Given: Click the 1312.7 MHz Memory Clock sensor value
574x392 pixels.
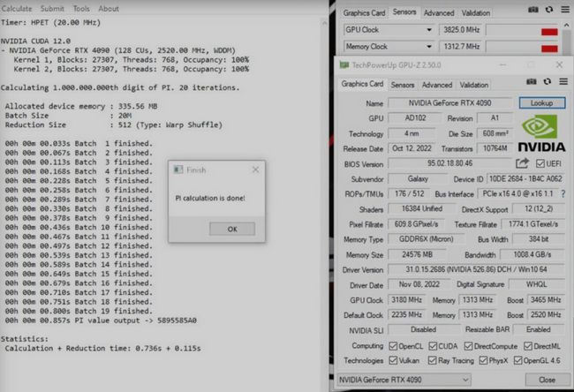Looking at the screenshot, I should 461,47.
